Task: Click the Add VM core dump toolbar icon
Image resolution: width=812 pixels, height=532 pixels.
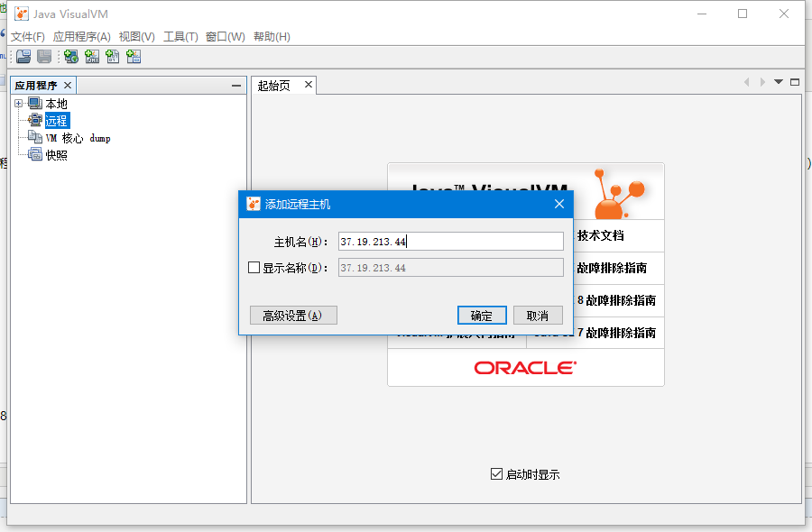Action: click(113, 57)
